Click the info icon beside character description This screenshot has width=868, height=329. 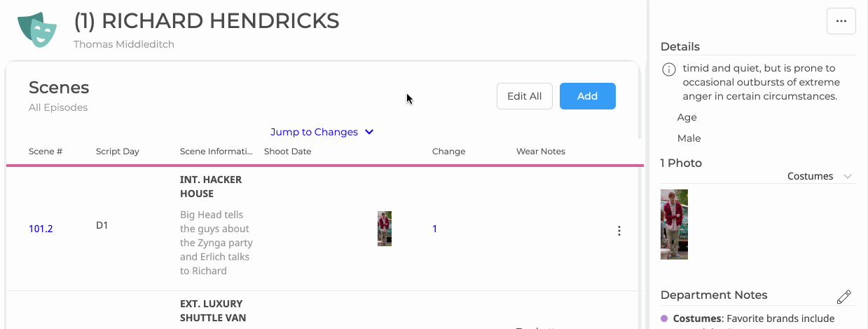(669, 69)
